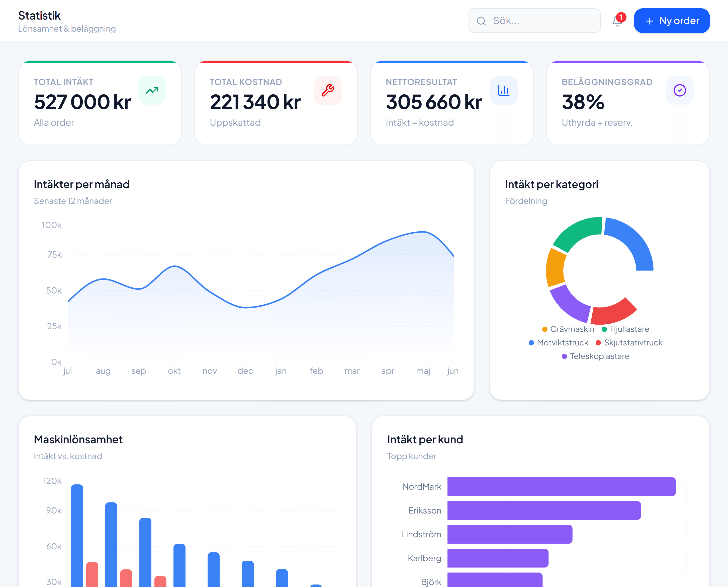Click the check-circle icon on Beläggningsgrad card
Screen dimensions: 728x587
coord(680,90)
